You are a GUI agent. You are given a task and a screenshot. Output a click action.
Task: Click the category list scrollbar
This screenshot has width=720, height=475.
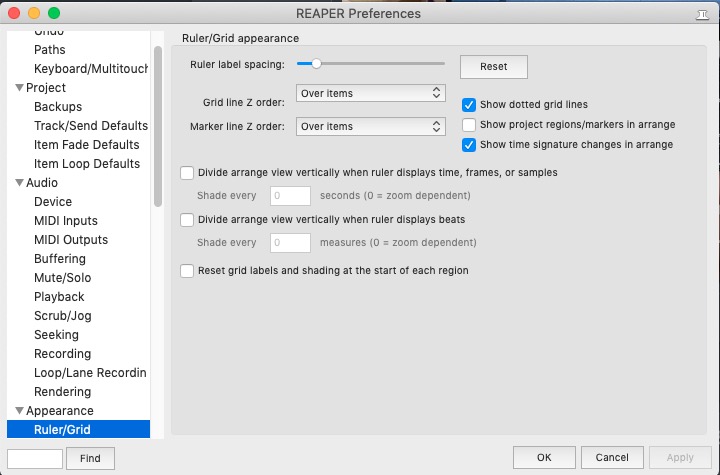tap(158, 126)
